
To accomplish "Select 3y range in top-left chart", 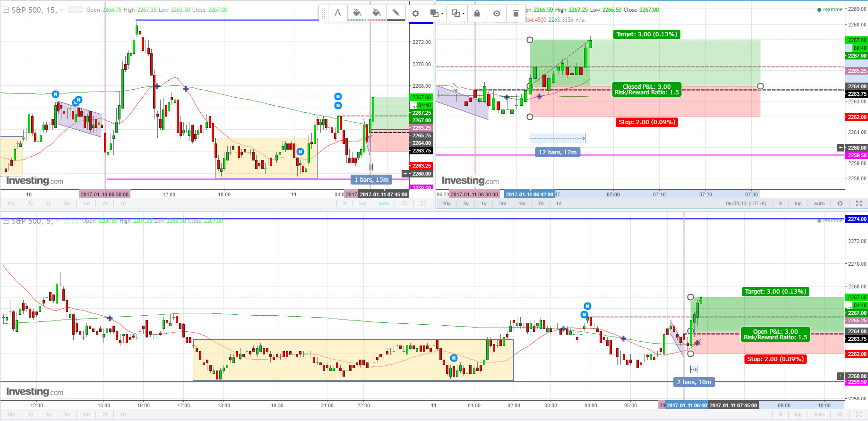I will pyautogui.click(x=30, y=204).
